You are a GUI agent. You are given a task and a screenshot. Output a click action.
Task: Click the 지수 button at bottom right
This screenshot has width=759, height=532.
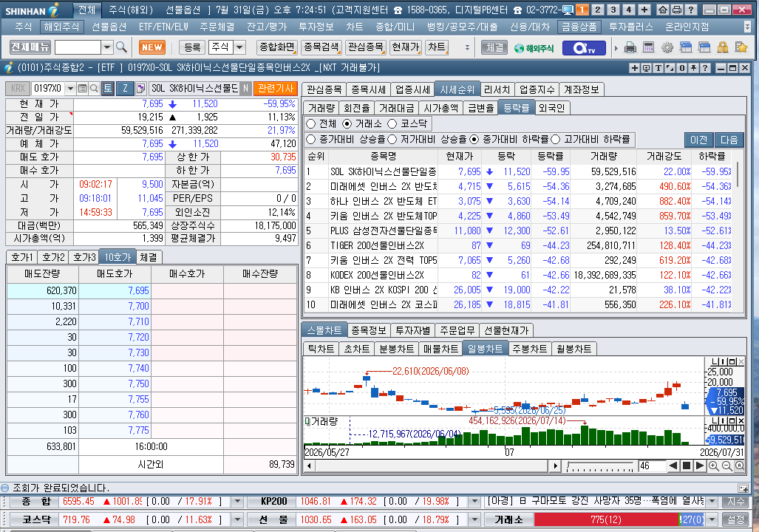(735, 502)
